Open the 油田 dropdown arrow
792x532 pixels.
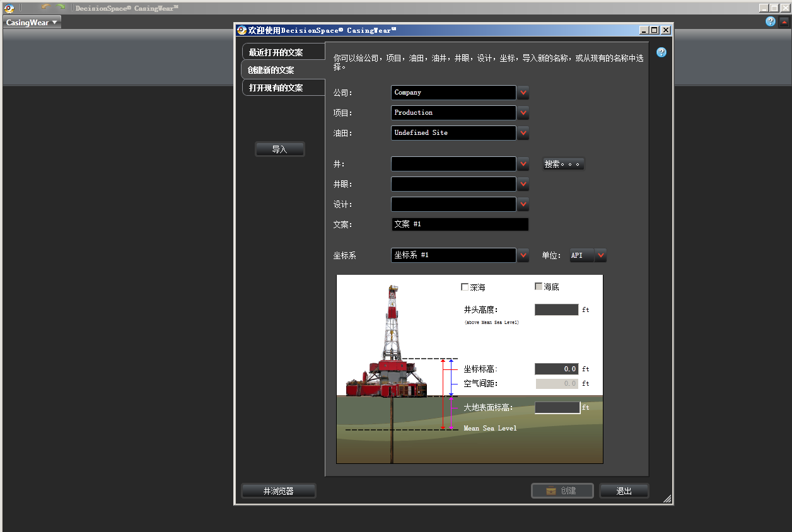pos(523,133)
